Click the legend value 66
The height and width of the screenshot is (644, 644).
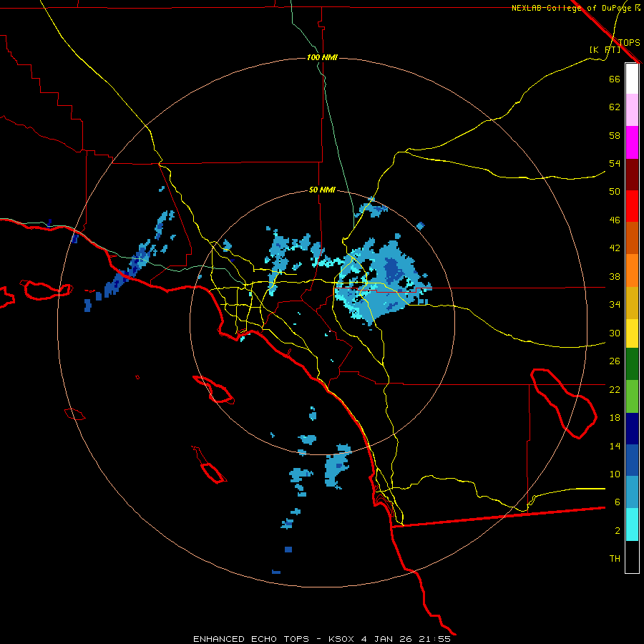pyautogui.click(x=615, y=79)
